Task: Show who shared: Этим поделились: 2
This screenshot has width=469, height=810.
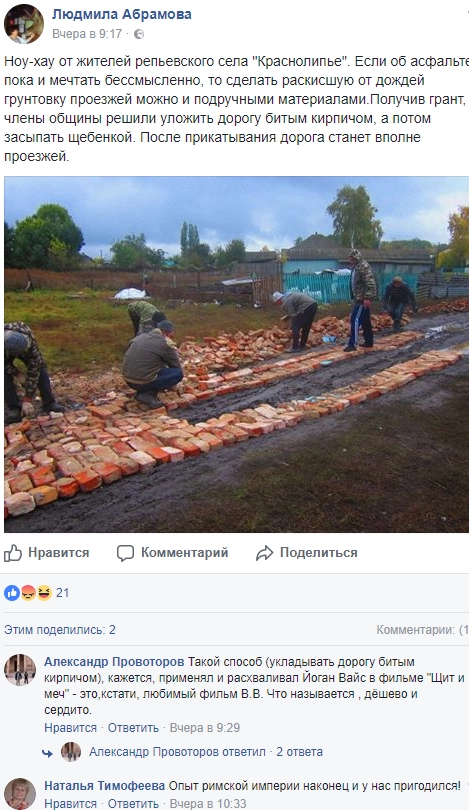Action: pyautogui.click(x=60, y=630)
